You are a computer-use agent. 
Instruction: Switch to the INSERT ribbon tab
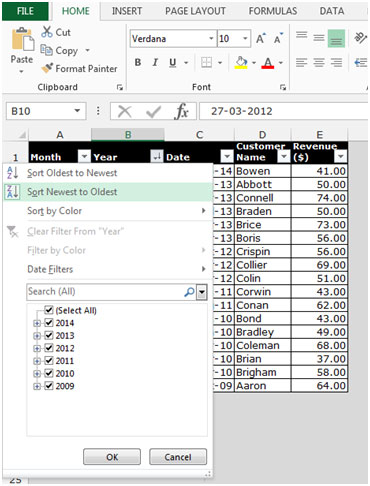point(127,11)
